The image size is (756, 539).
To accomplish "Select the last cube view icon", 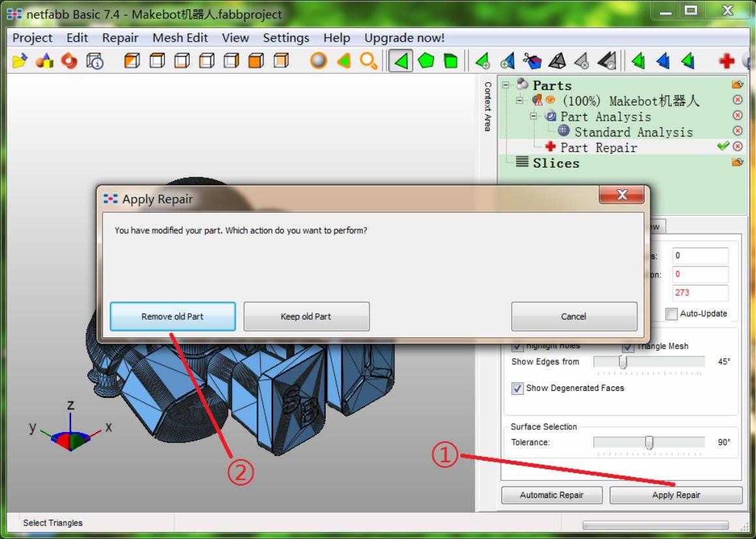I will click(x=281, y=61).
